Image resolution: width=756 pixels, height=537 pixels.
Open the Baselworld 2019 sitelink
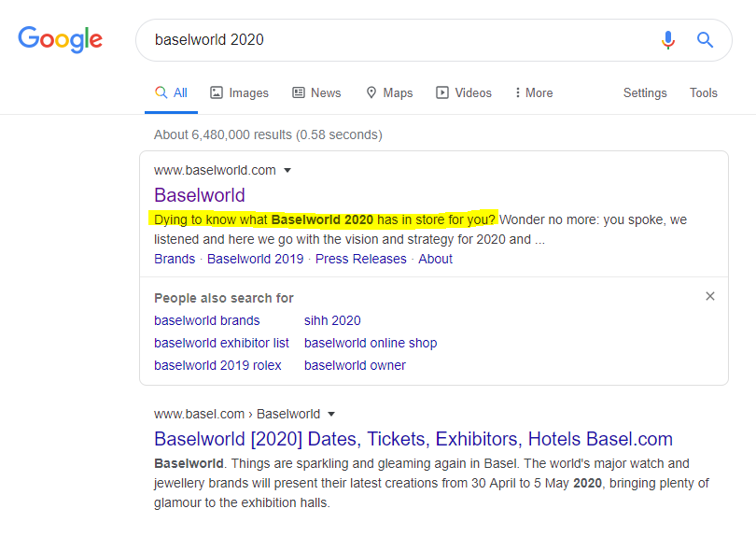coord(256,259)
